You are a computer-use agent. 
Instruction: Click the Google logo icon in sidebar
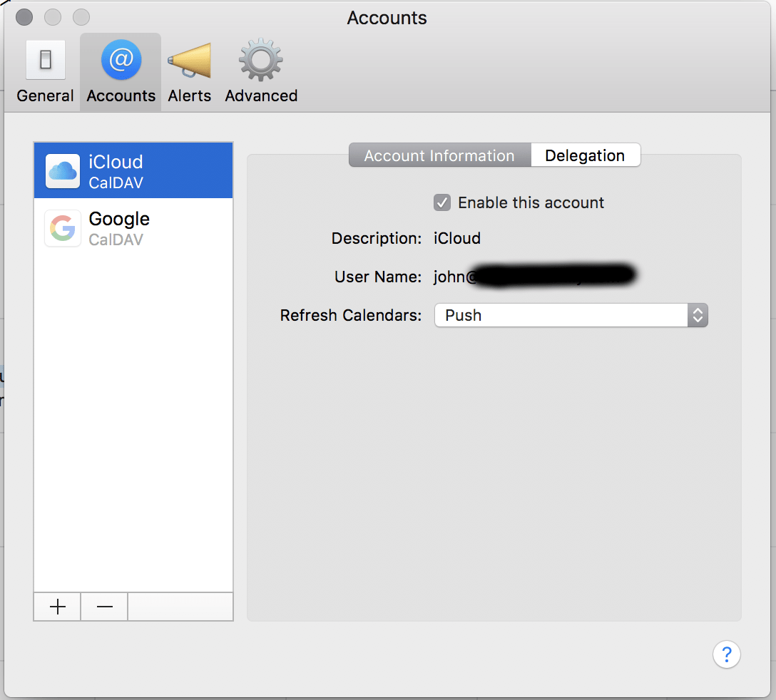(x=62, y=228)
